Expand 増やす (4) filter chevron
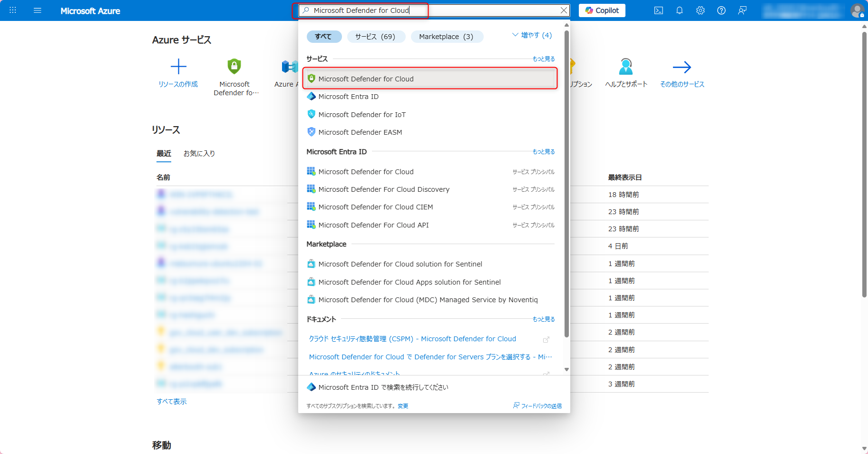Viewport: 868px width, 454px height. coord(532,34)
